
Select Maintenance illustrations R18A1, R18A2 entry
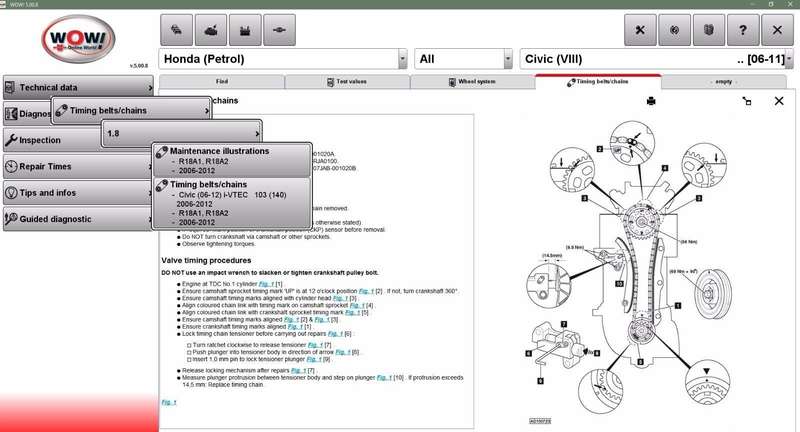[x=232, y=161]
